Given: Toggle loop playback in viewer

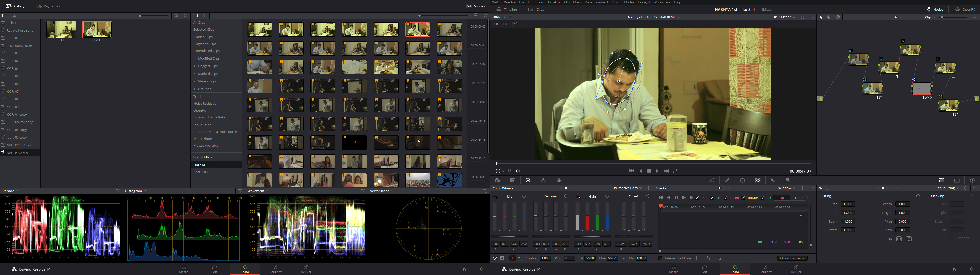Looking at the screenshot, I should pyautogui.click(x=675, y=171).
